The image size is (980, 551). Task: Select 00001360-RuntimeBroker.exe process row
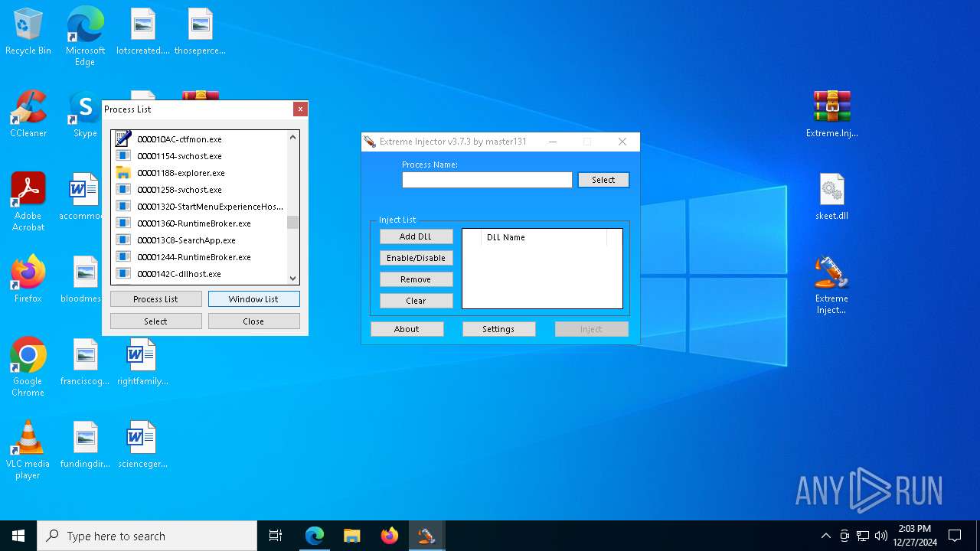click(199, 223)
